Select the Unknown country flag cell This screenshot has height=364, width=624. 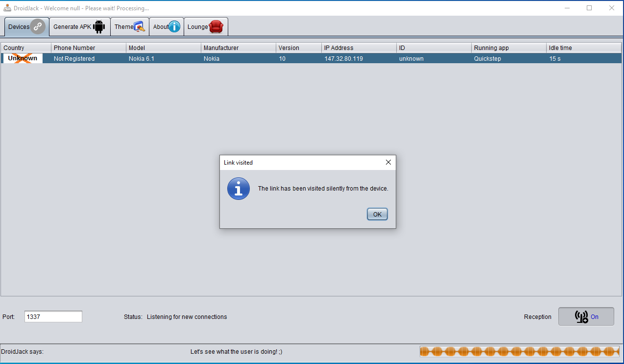point(23,58)
